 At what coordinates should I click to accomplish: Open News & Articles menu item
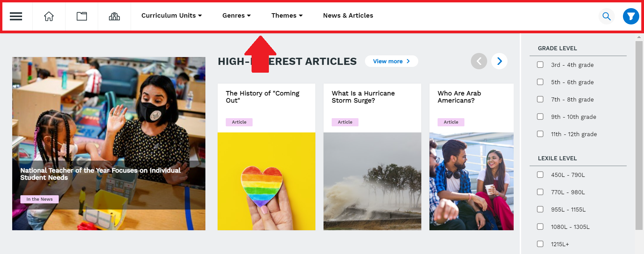[x=348, y=16]
